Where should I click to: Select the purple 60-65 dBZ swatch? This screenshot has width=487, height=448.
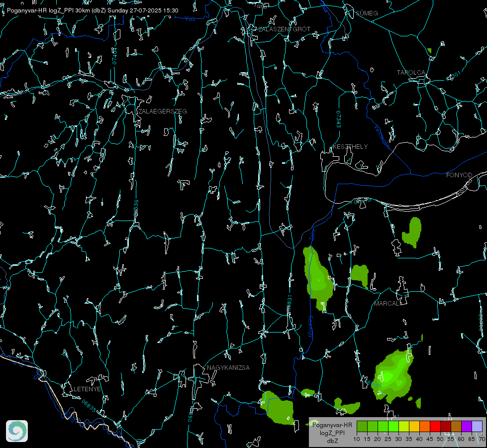click(467, 426)
